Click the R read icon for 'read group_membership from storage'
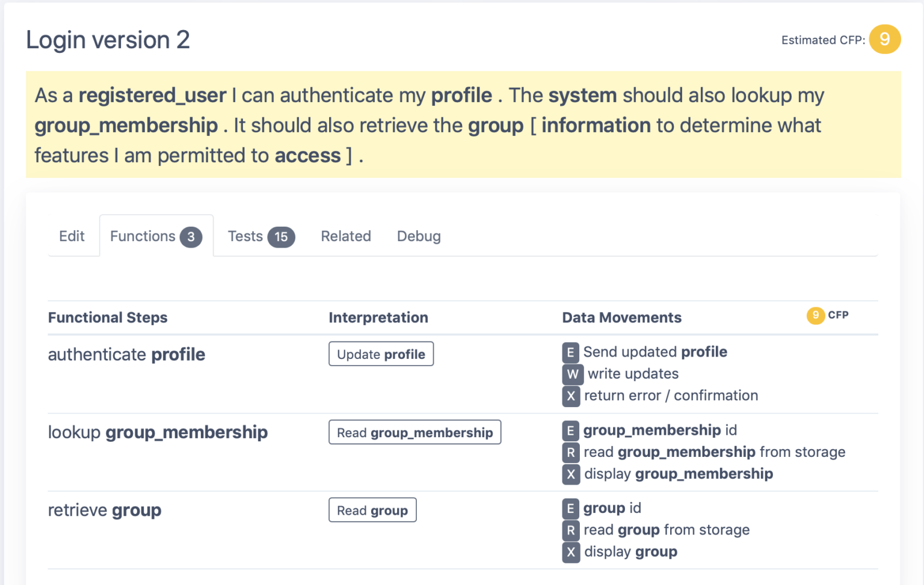The width and height of the screenshot is (924, 585). click(x=570, y=452)
